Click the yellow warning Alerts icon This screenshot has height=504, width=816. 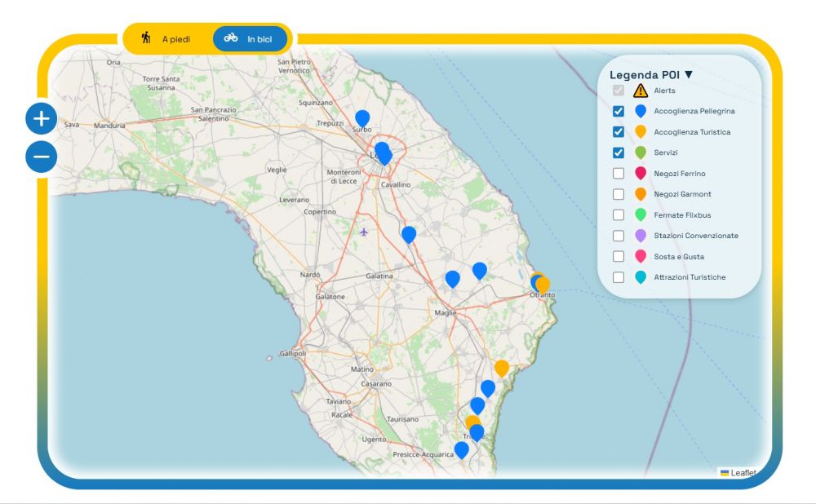click(641, 91)
